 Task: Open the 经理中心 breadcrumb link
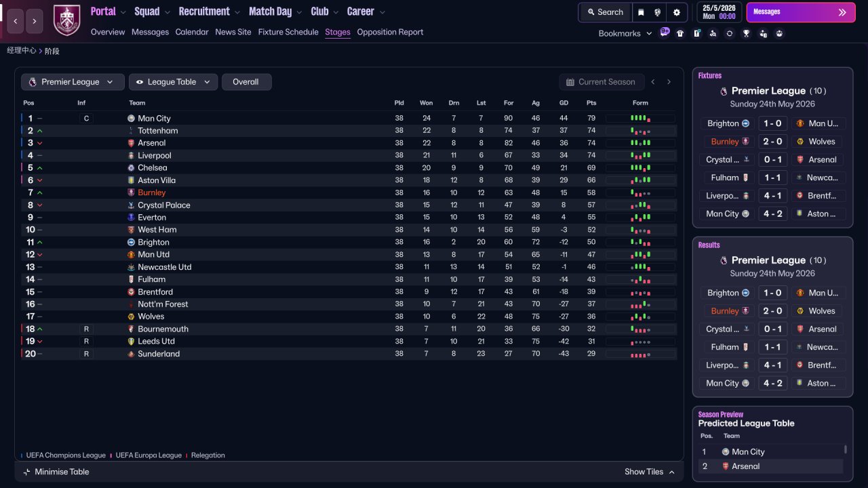22,51
